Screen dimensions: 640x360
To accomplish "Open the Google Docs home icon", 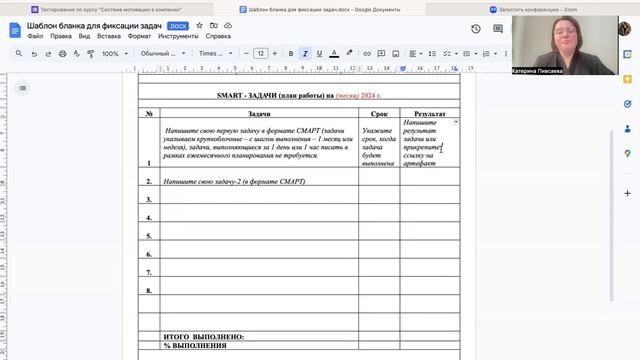I will coord(15,30).
